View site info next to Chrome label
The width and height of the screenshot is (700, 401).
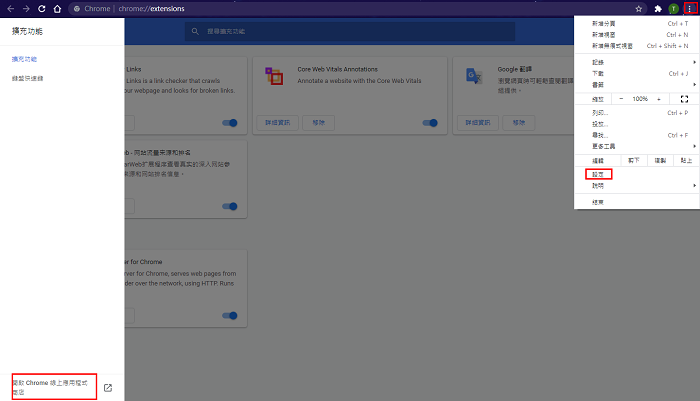tap(77, 8)
